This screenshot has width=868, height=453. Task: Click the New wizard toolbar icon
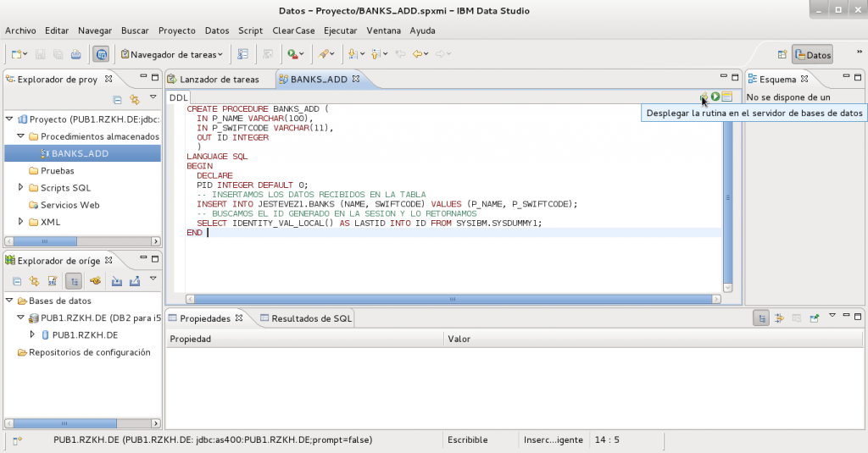click(17, 54)
